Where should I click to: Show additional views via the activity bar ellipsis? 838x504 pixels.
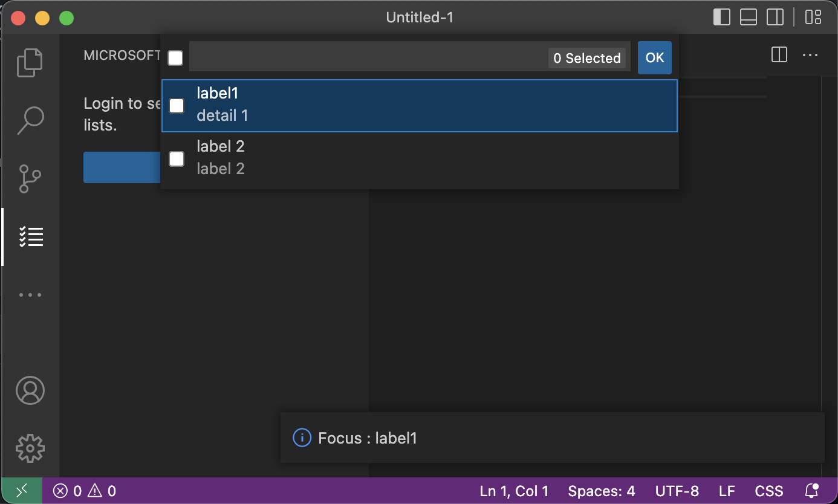click(x=30, y=294)
